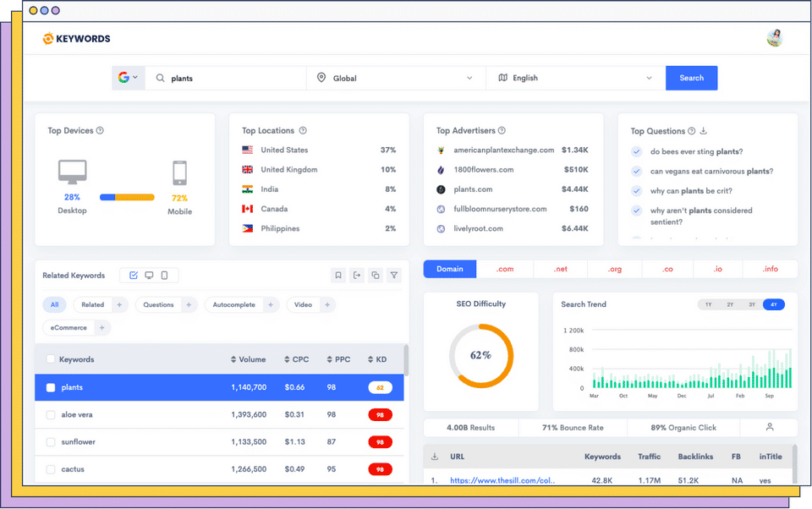Expand the plus next to Video
Viewport: 812px width, 509px height.
coord(327,305)
